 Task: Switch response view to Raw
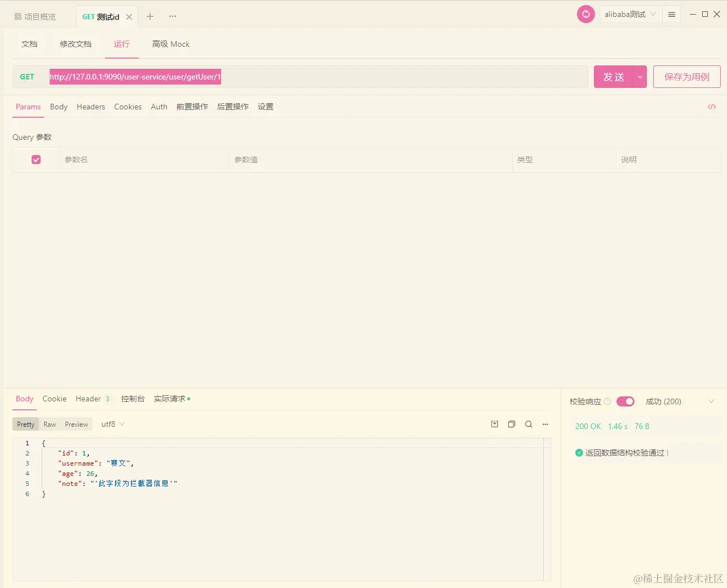coord(50,425)
